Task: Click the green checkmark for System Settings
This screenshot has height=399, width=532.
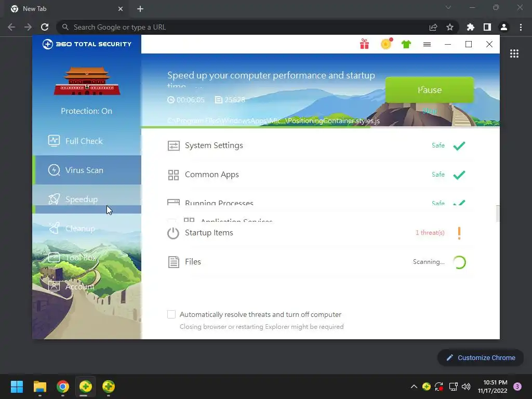Action: (x=459, y=146)
